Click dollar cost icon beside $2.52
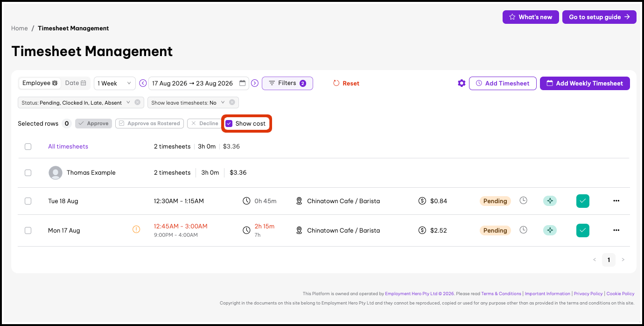 pos(422,230)
